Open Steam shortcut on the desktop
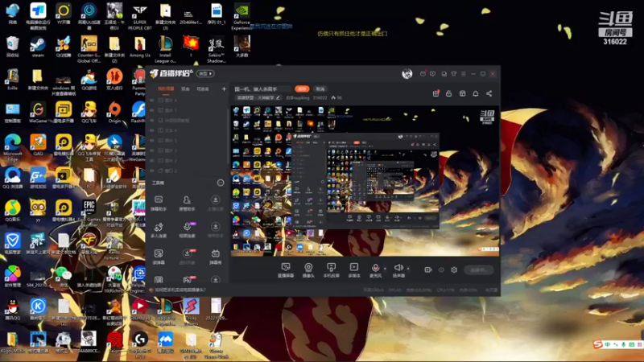This screenshot has height=362, width=644. (x=37, y=47)
